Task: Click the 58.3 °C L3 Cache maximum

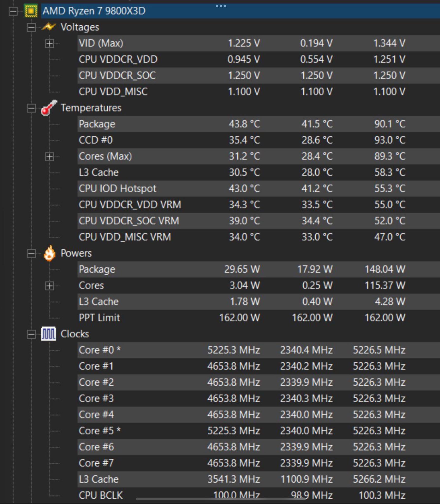Action: pos(390,172)
